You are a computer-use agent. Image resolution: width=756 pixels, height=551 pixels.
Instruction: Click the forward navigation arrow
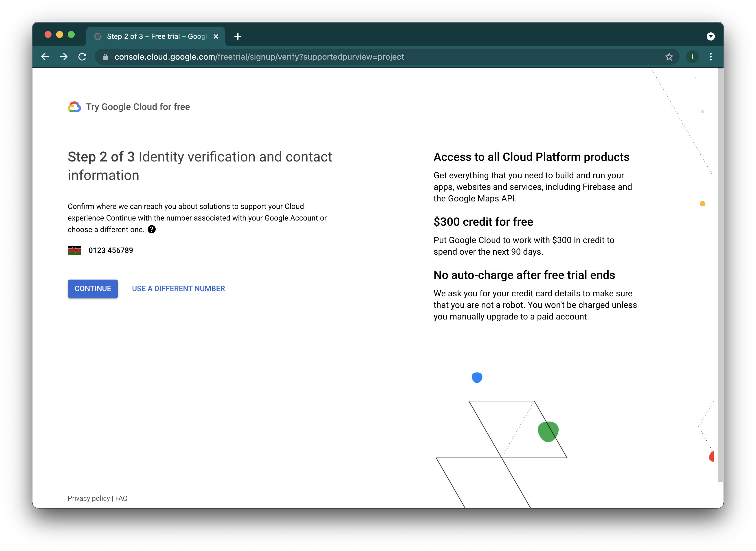(63, 57)
